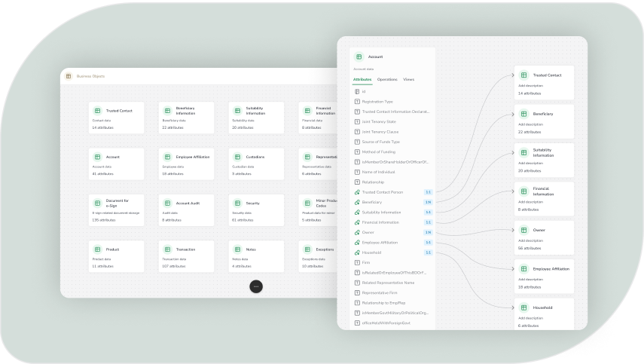Click the Transaction card's table icon
The image size is (644, 364).
[167, 249]
